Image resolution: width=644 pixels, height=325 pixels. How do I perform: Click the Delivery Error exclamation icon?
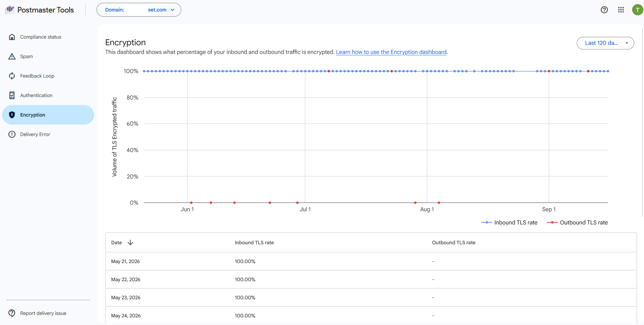(12, 134)
